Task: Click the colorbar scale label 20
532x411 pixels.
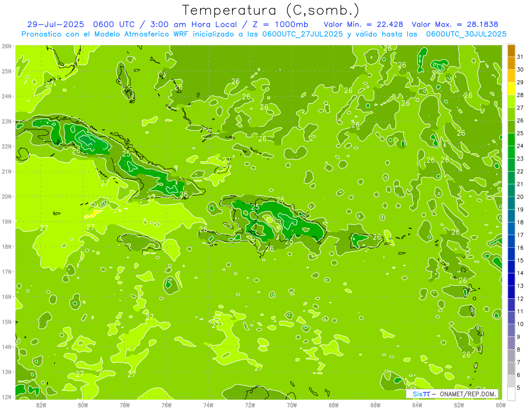Action: pos(520,196)
